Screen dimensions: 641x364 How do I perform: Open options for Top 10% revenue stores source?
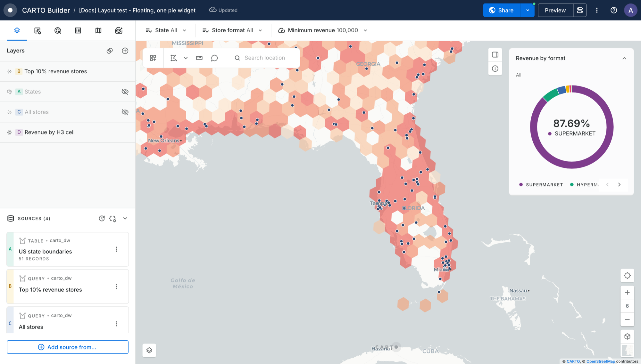(117, 287)
